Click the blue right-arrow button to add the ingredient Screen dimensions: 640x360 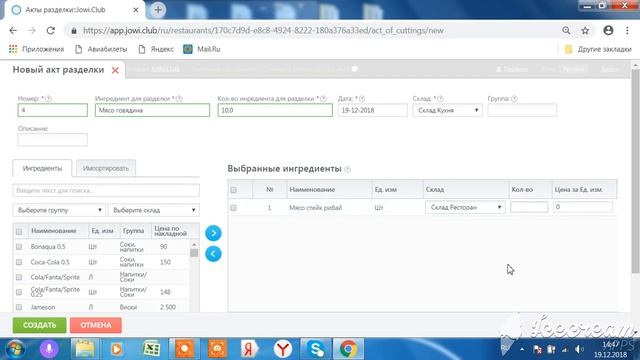click(x=213, y=233)
